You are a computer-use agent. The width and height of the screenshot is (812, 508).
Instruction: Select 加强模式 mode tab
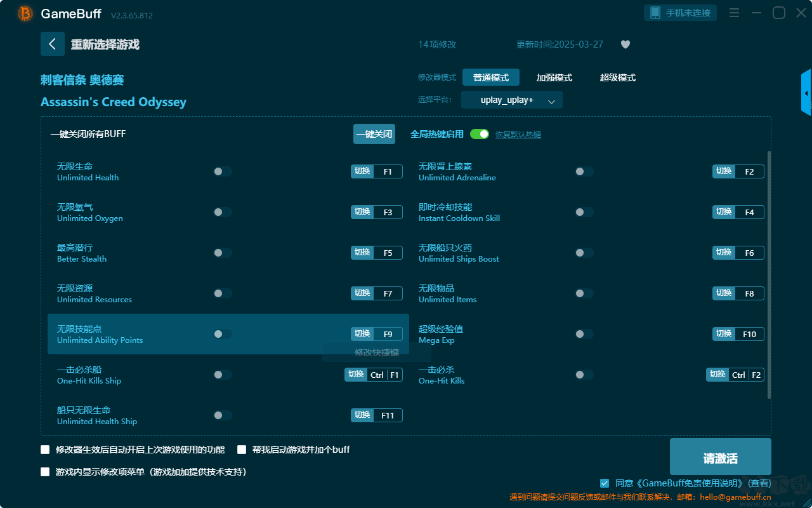coord(554,77)
